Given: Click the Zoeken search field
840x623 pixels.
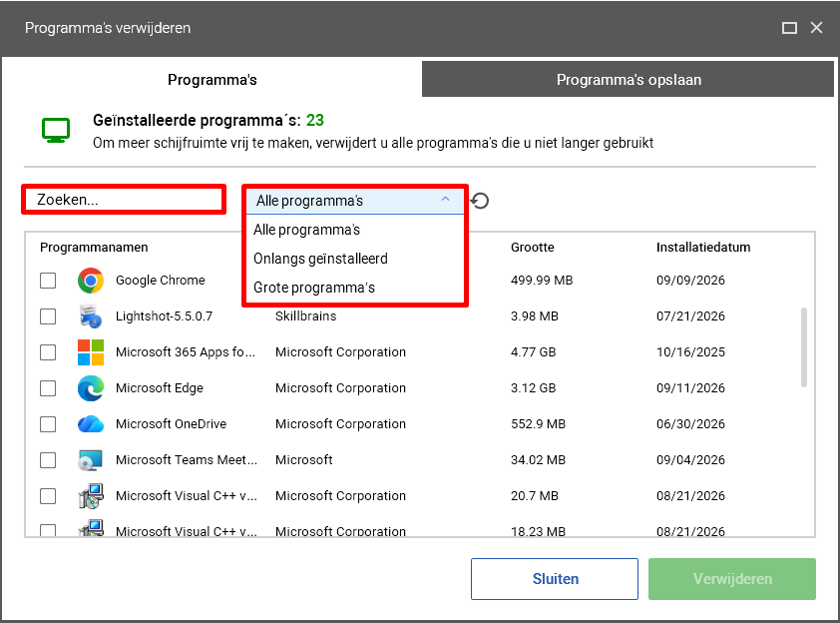Looking at the screenshot, I should click(x=124, y=200).
